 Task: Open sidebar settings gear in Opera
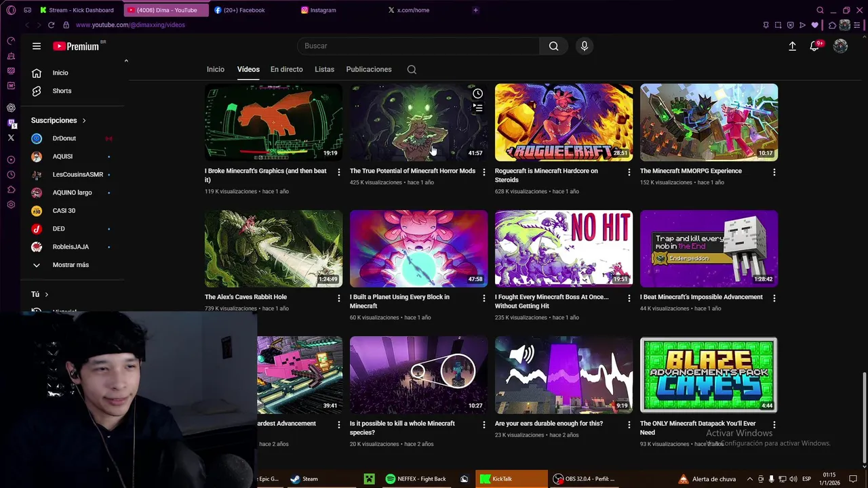(x=11, y=205)
